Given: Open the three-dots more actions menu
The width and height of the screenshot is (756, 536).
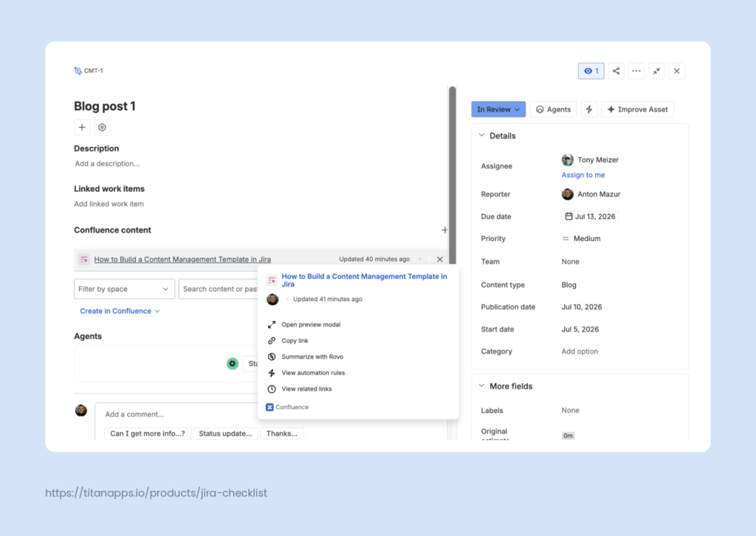Looking at the screenshot, I should [x=636, y=71].
